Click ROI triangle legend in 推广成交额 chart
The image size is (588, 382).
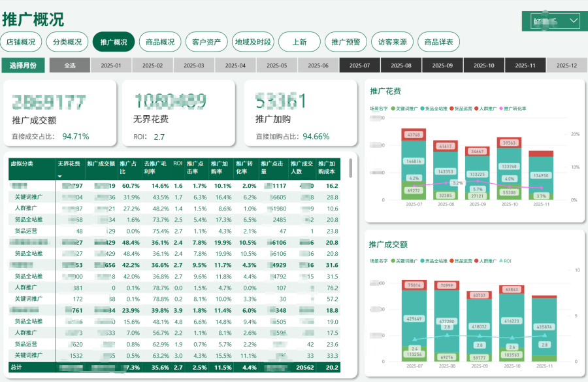coord(500,260)
